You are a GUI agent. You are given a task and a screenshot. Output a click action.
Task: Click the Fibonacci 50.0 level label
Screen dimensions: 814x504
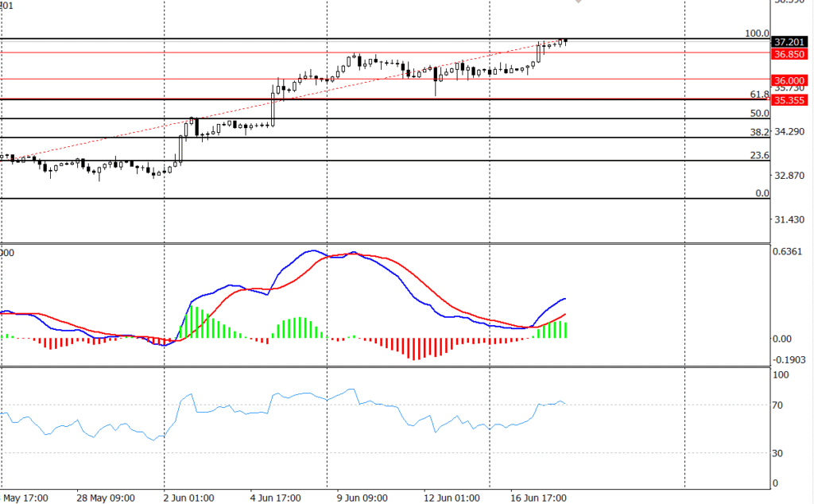pyautogui.click(x=759, y=113)
